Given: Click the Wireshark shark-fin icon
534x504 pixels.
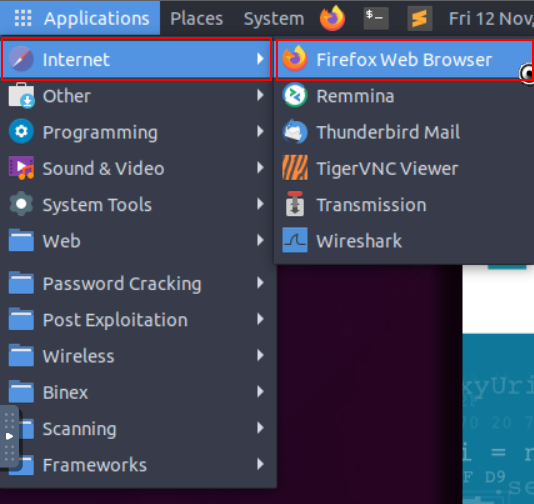Looking at the screenshot, I should [x=295, y=240].
